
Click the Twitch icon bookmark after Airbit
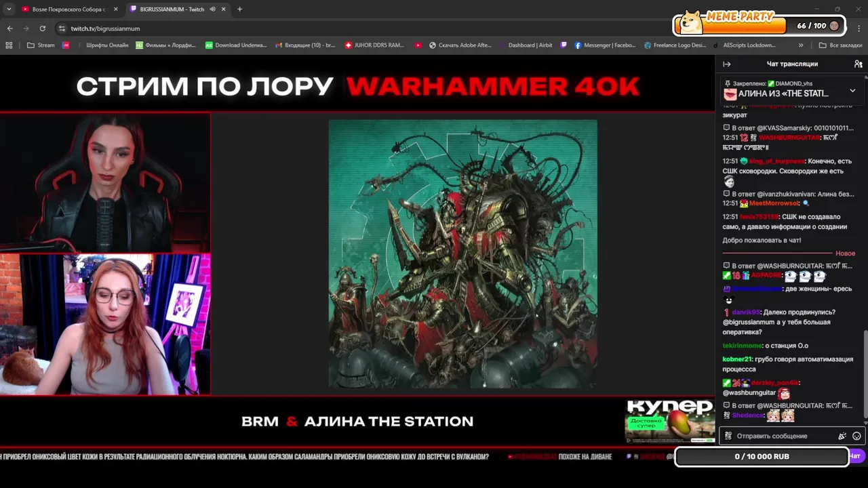[x=564, y=45]
